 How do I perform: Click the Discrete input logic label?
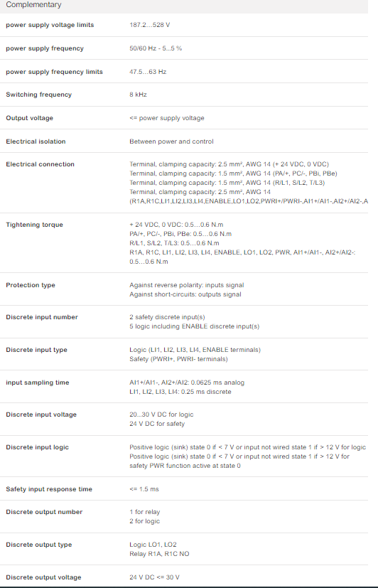[38, 447]
